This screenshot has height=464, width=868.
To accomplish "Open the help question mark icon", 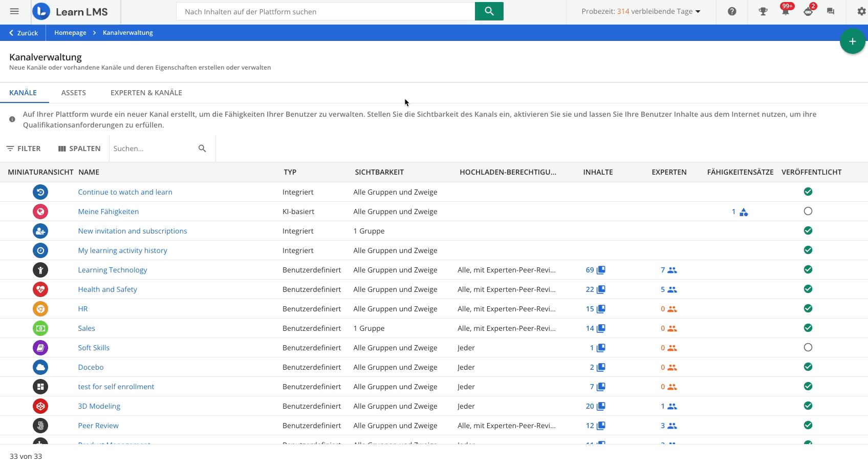I will (x=732, y=11).
